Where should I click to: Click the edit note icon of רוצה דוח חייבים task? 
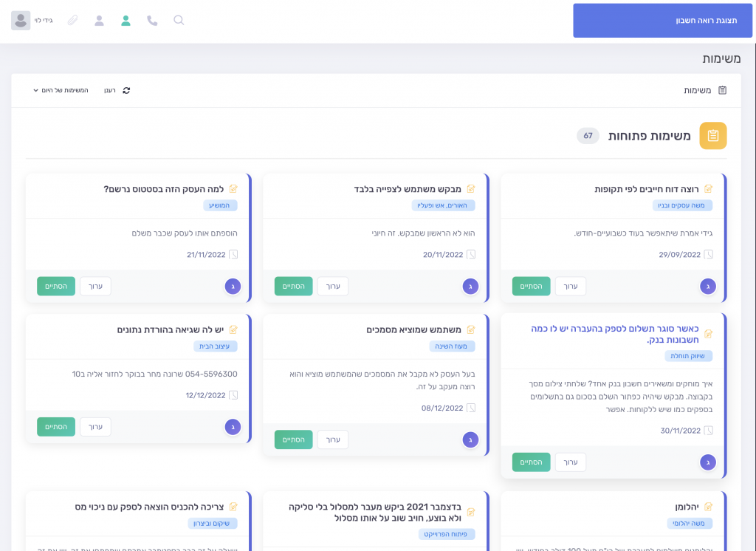click(708, 188)
